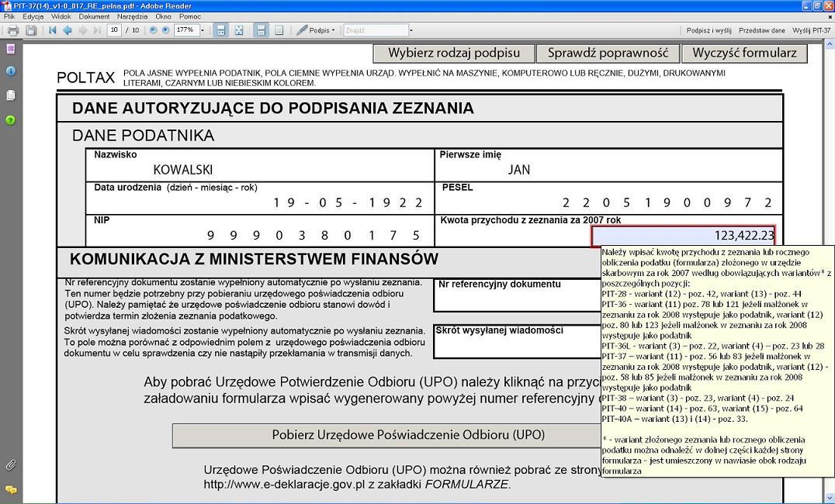The image size is (835, 504).
Task: Open the Pomoc menu
Action: click(190, 16)
